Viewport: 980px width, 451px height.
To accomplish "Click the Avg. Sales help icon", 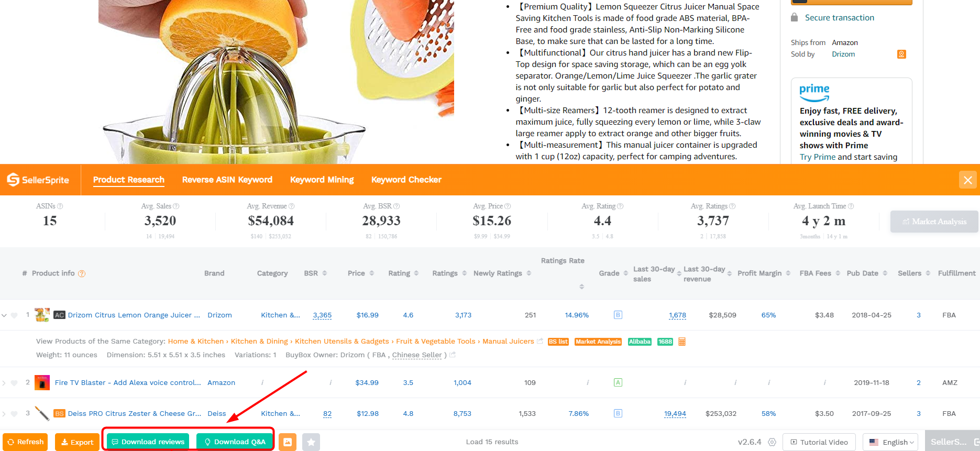I will 176,206.
